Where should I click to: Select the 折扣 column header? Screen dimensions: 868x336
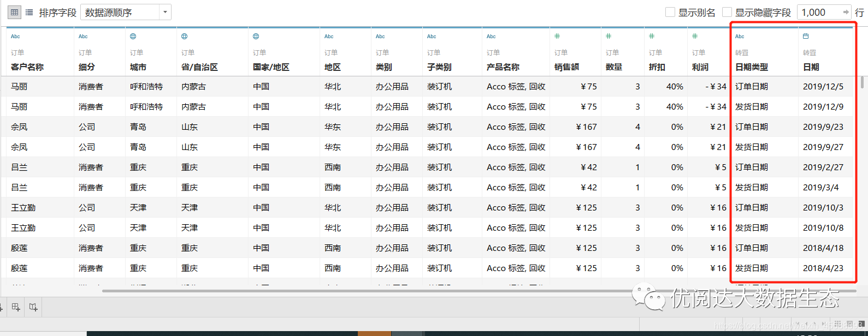(657, 67)
